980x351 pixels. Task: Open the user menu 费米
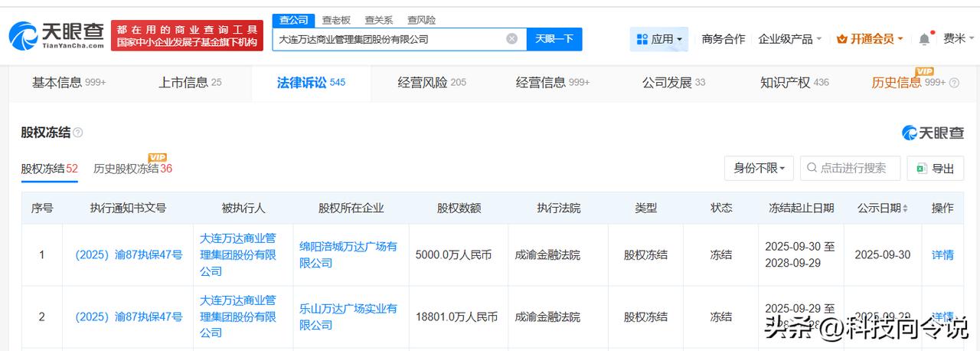point(959,39)
